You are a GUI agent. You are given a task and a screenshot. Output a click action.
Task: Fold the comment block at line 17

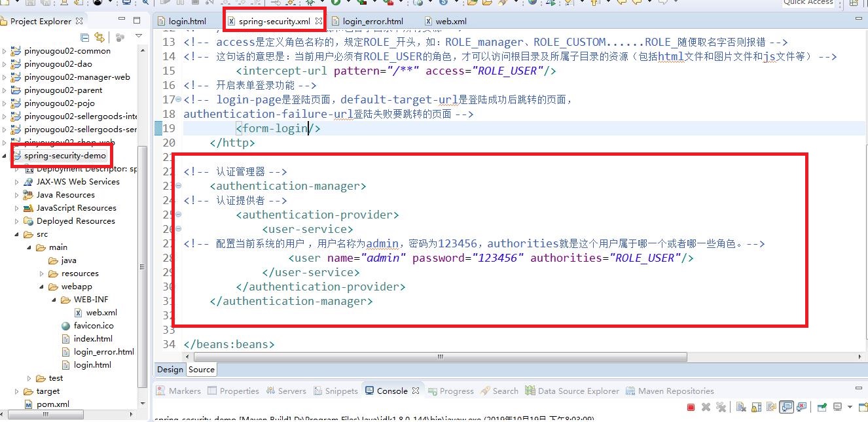click(179, 100)
